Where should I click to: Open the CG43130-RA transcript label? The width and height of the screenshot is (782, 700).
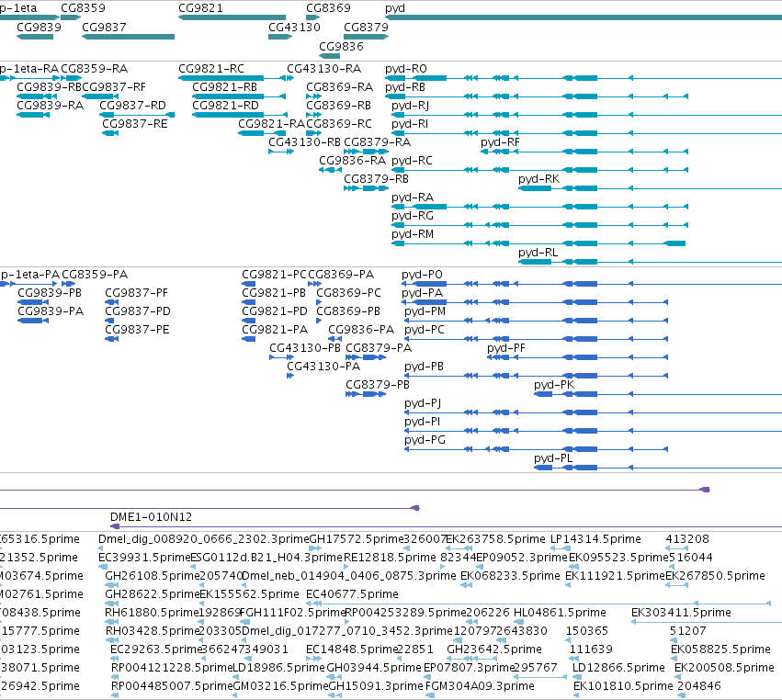pos(323,68)
